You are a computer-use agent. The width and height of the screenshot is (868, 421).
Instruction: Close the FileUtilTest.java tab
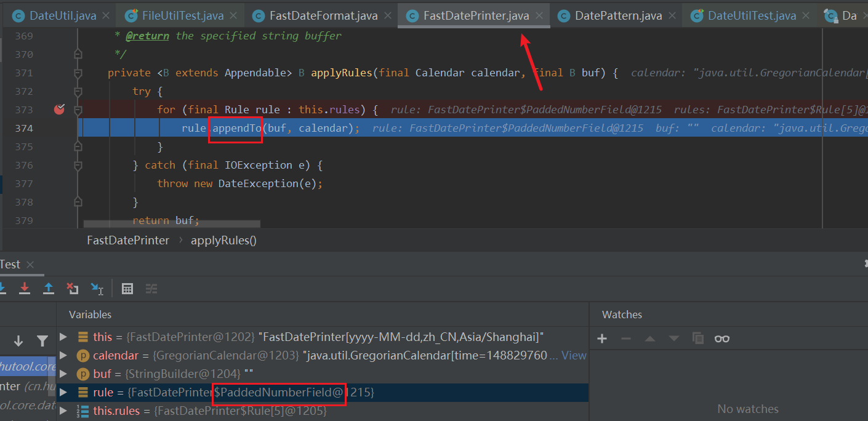click(234, 15)
